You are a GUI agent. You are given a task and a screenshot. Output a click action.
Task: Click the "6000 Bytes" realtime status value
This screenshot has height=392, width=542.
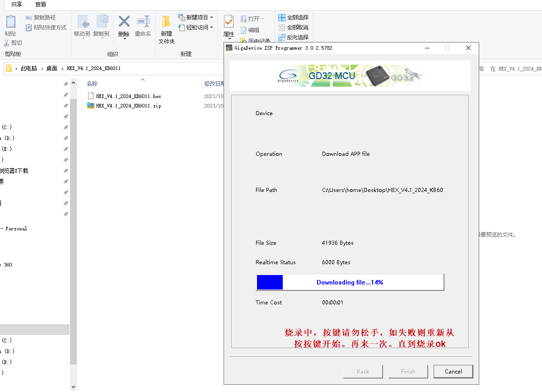tap(336, 262)
